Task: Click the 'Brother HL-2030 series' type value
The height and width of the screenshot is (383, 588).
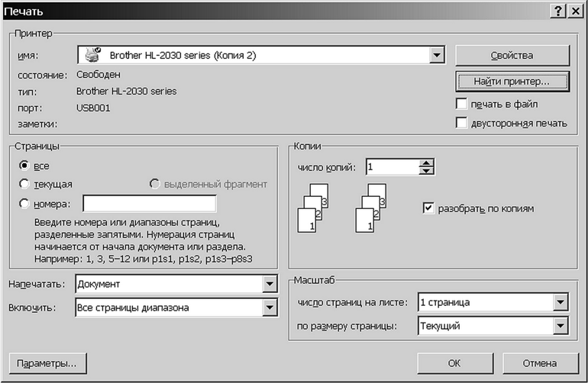Action: pos(126,91)
